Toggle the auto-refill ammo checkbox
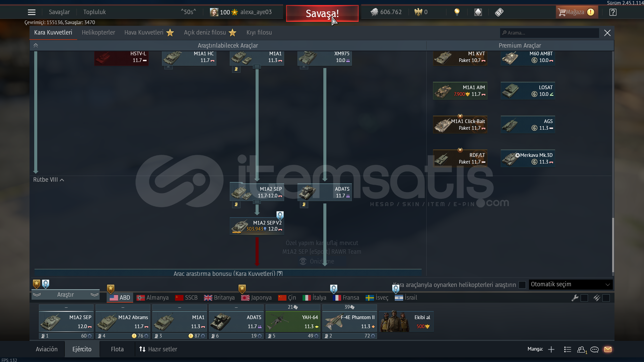 coord(606,298)
